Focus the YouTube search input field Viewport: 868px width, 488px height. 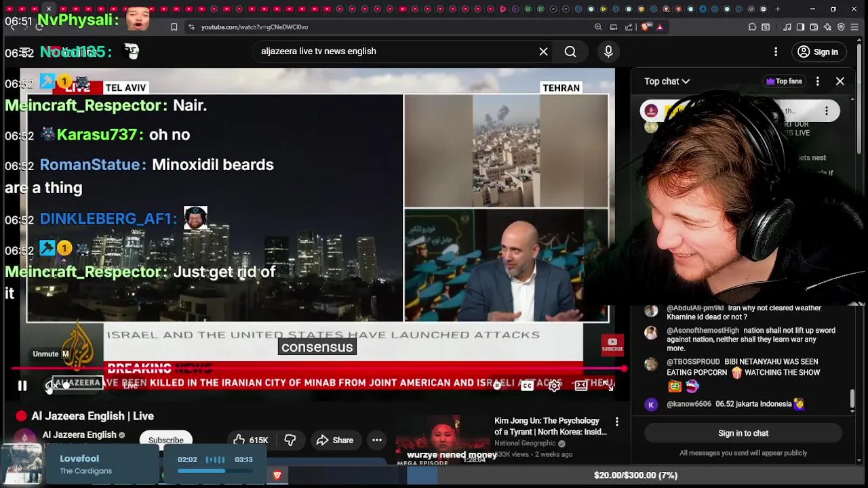[397, 52]
